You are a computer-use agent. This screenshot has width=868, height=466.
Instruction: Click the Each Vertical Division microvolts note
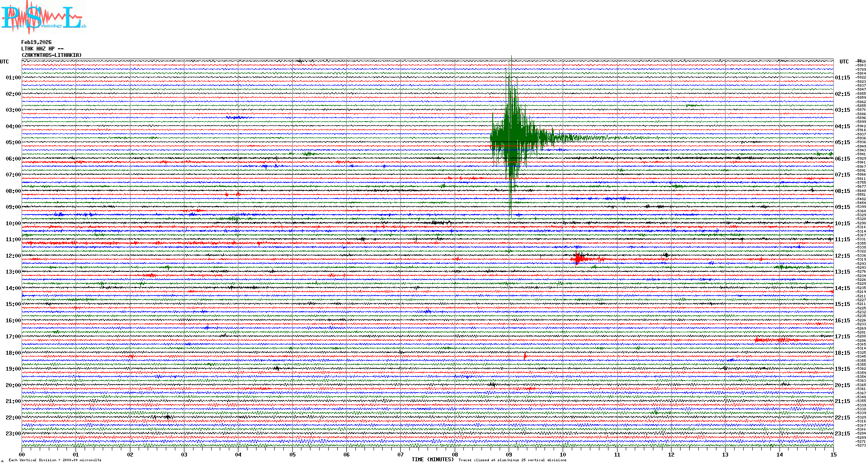tap(55, 460)
